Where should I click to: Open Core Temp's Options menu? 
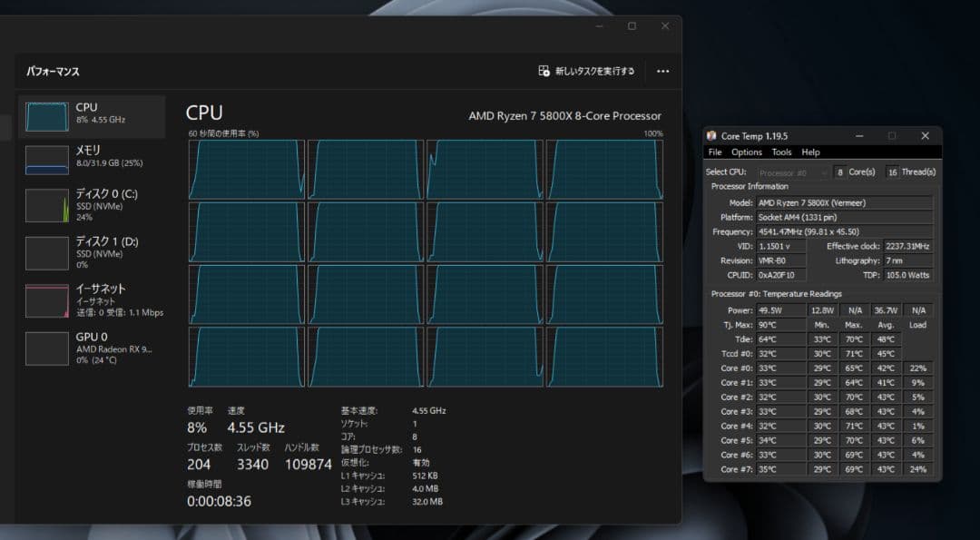(746, 152)
